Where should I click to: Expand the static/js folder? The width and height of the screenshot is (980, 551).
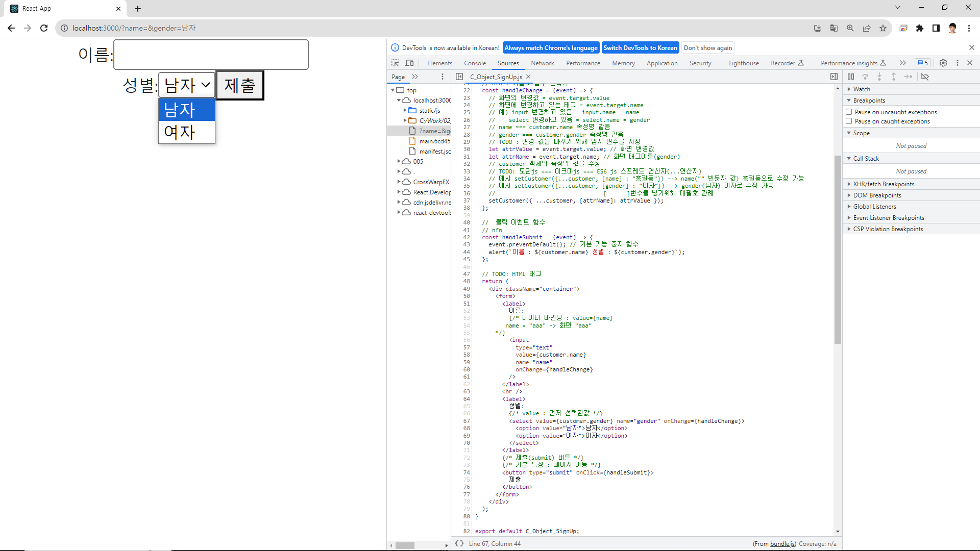click(x=405, y=110)
